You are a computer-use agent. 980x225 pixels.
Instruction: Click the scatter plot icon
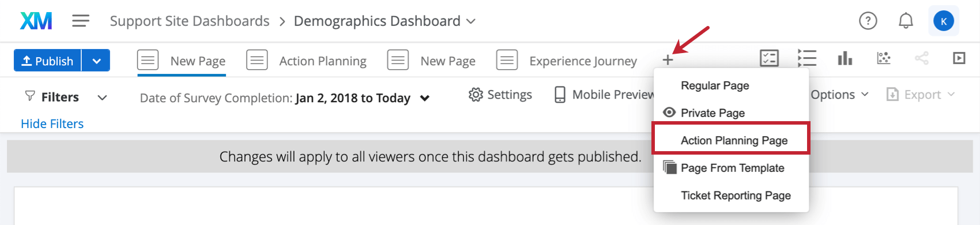tap(884, 58)
